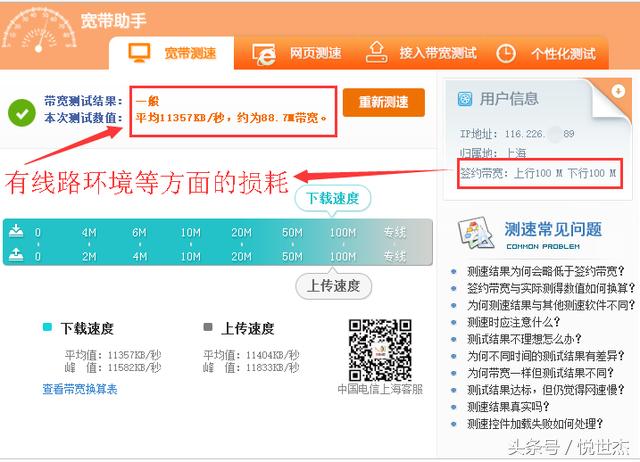Open question 测速结果真实吗?
640x462 pixels.
click(x=509, y=406)
